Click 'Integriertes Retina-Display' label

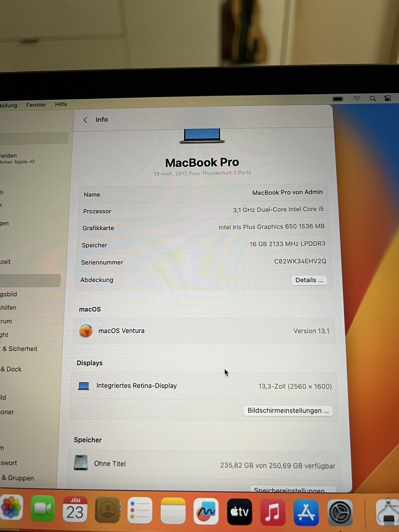(x=137, y=386)
